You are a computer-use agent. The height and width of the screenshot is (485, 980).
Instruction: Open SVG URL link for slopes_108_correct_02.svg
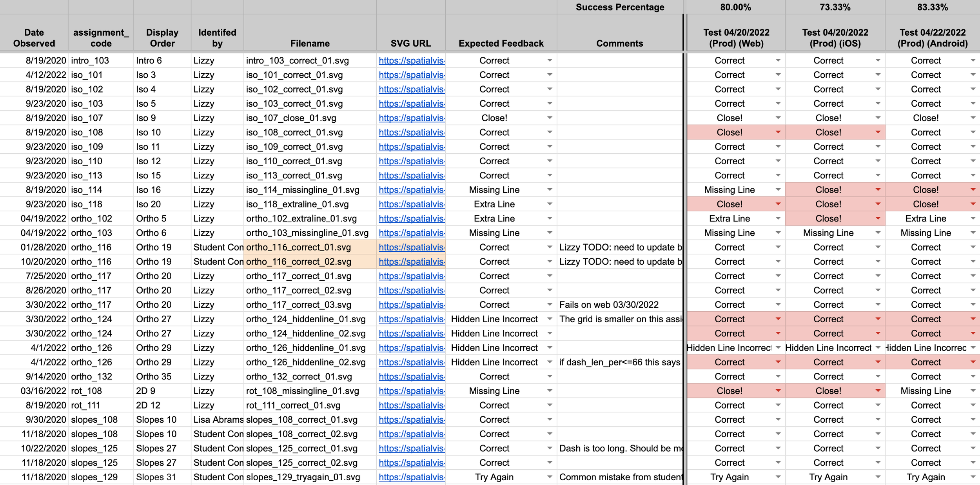tap(412, 434)
